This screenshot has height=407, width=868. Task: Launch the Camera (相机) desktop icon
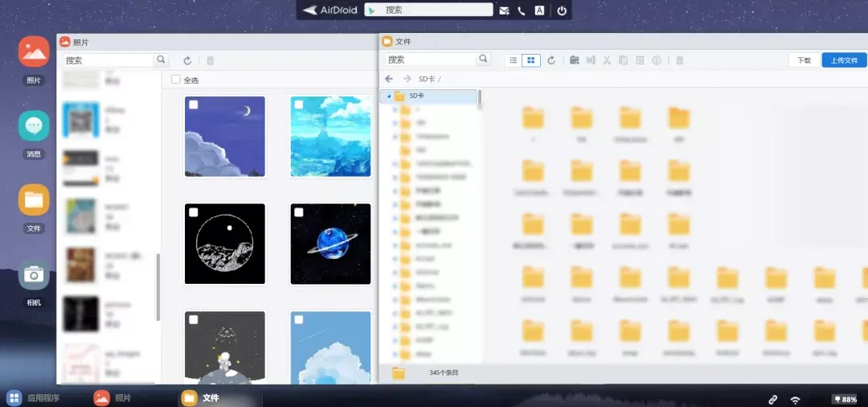coord(34,275)
